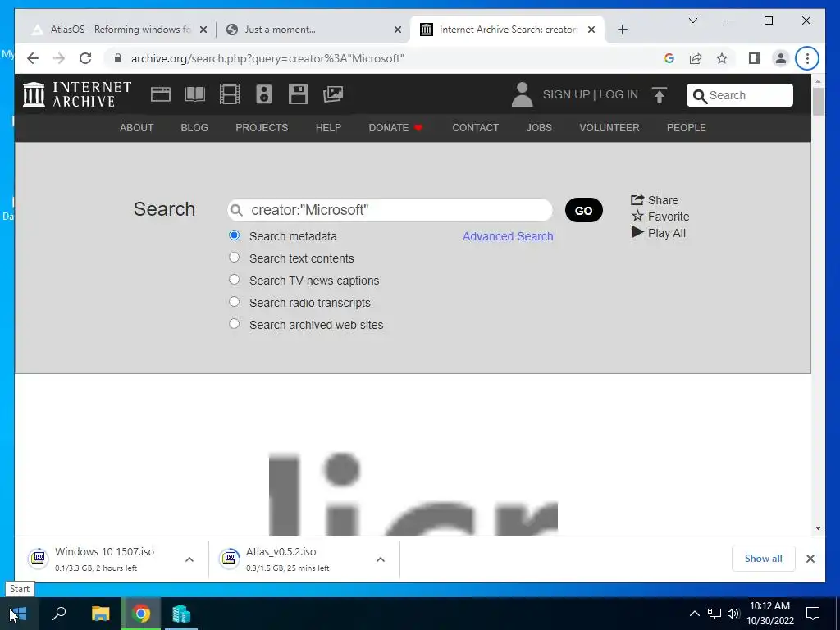Click Play All
Viewport: 840px width, 630px height.
[x=659, y=233]
